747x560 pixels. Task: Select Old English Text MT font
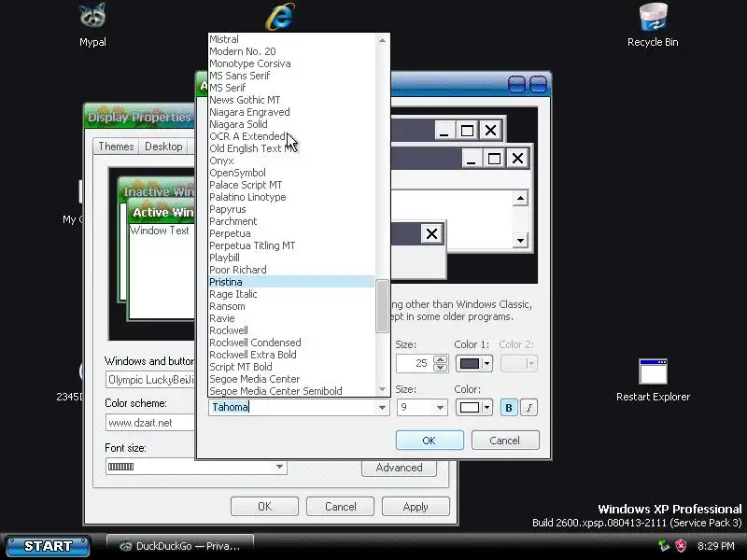(x=291, y=148)
